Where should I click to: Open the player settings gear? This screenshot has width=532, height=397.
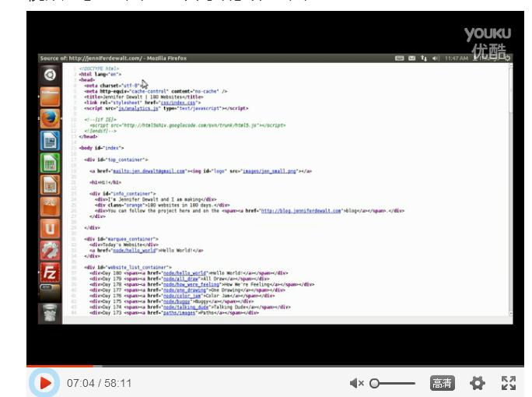point(478,383)
